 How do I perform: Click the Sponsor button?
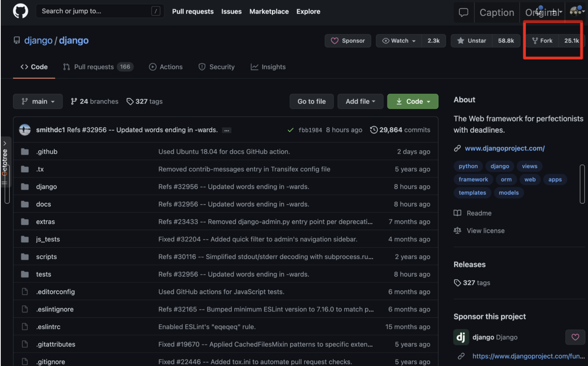tap(348, 41)
